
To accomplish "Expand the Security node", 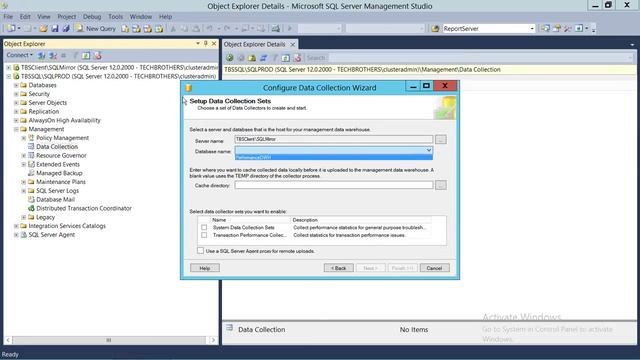I will 16,94.
